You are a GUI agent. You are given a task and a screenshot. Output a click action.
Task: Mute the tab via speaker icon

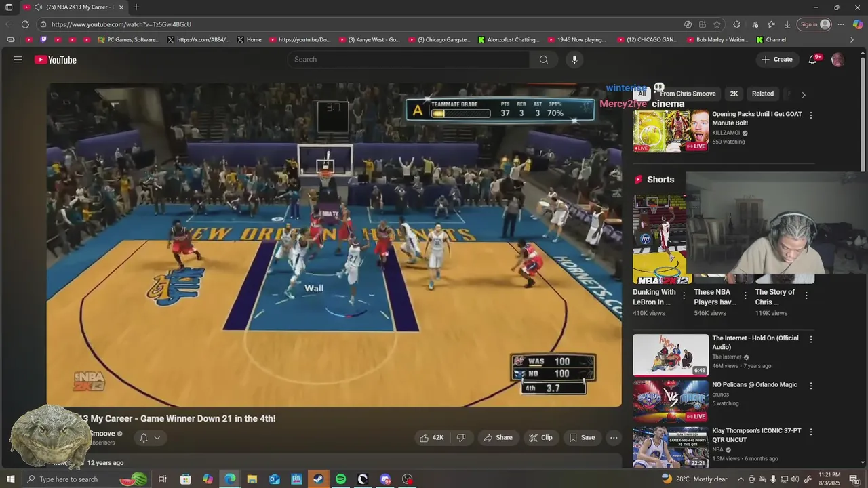pyautogui.click(x=38, y=7)
